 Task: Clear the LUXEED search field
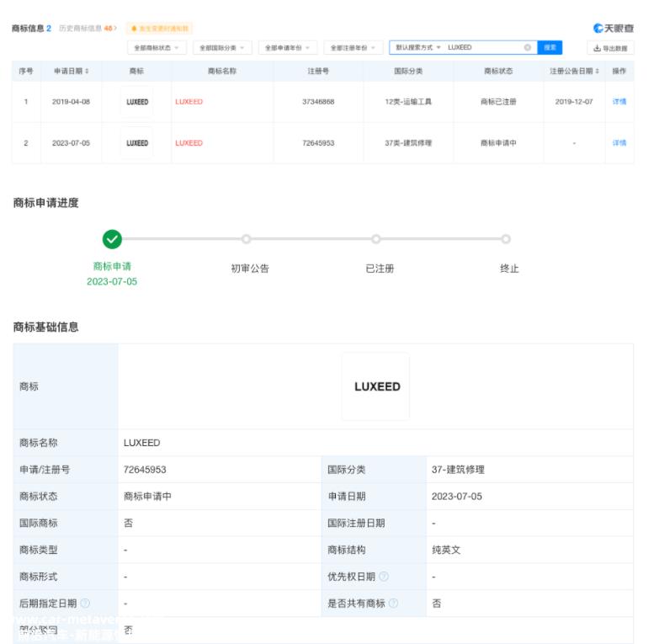(x=527, y=47)
